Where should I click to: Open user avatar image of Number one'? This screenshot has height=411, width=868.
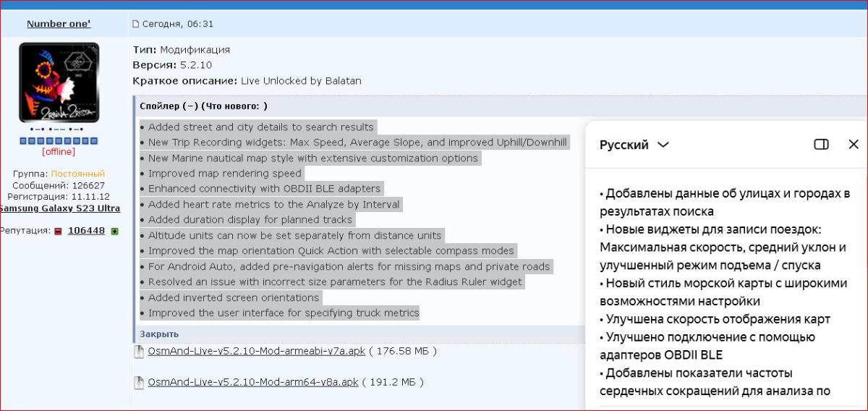point(59,82)
